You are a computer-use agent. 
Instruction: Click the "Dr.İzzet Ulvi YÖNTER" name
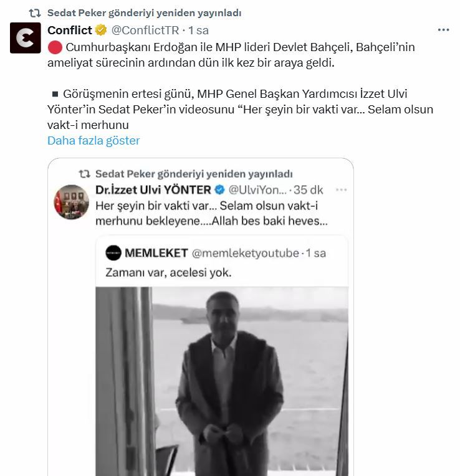click(x=153, y=189)
